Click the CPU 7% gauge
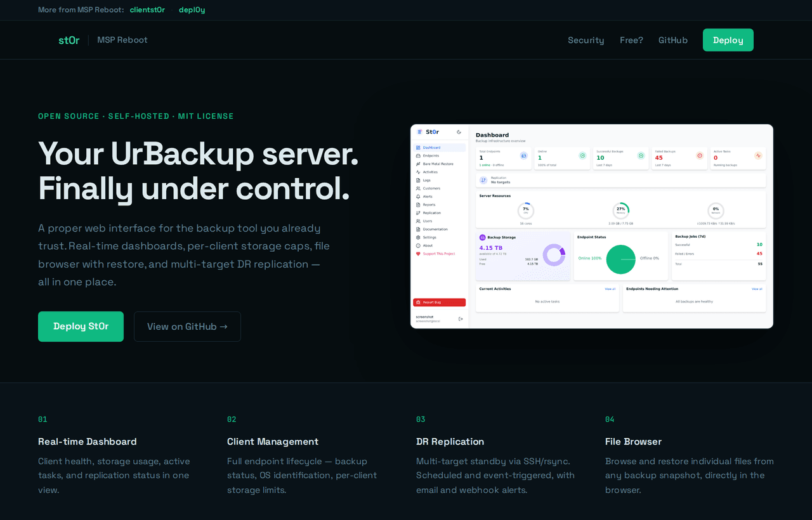812x520 pixels. [x=526, y=211]
